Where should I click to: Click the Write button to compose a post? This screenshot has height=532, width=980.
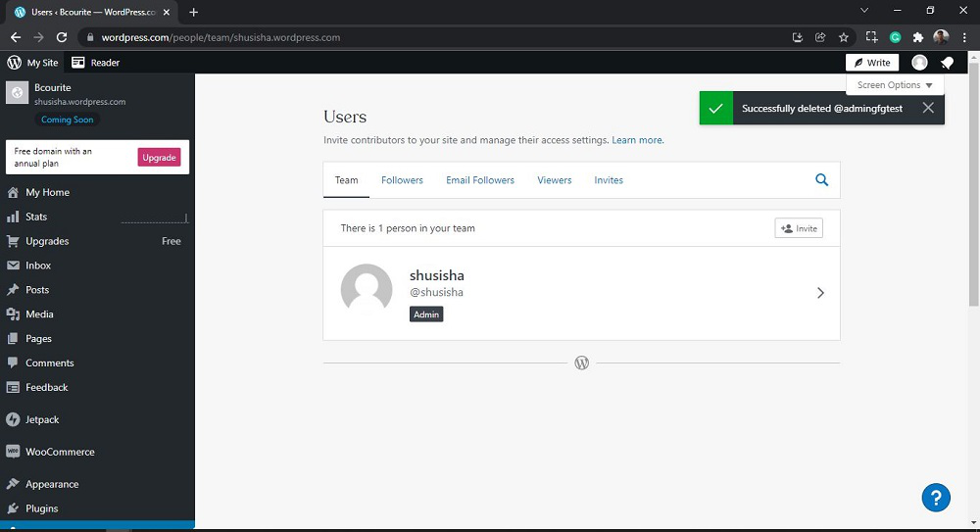click(872, 63)
